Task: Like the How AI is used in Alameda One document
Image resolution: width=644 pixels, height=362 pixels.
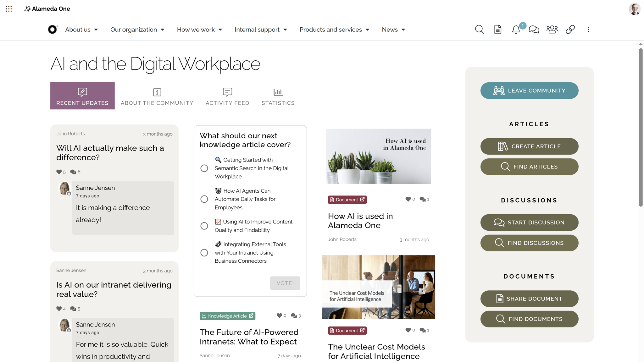Action: [x=408, y=199]
